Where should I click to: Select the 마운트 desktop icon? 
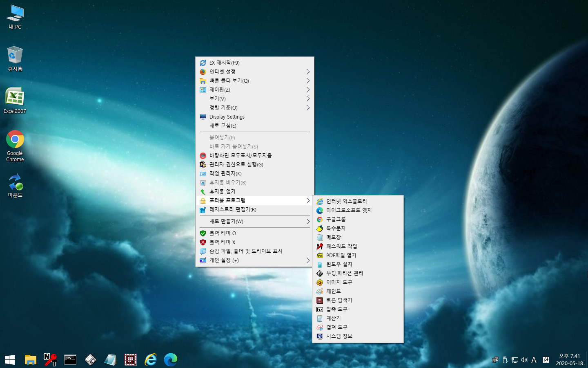(15, 186)
